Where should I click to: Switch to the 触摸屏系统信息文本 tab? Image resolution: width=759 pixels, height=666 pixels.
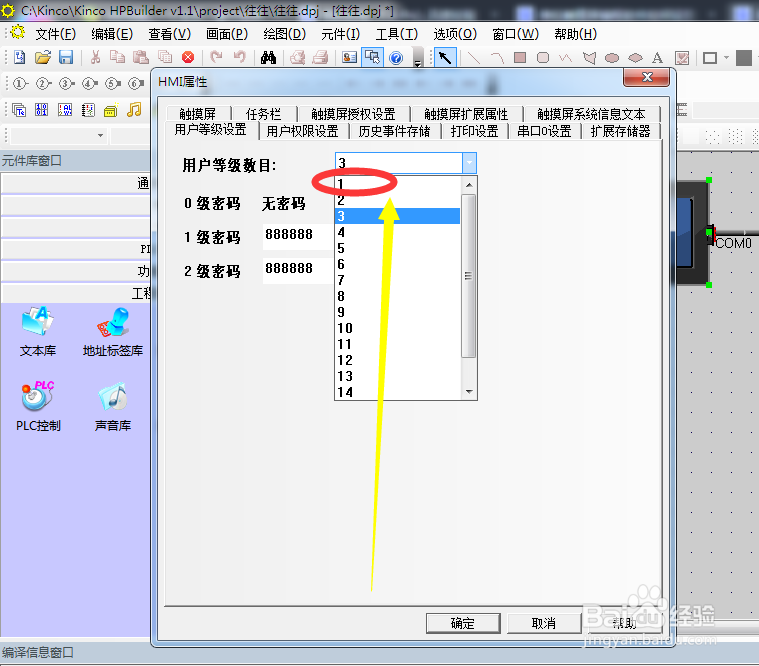pos(591,114)
